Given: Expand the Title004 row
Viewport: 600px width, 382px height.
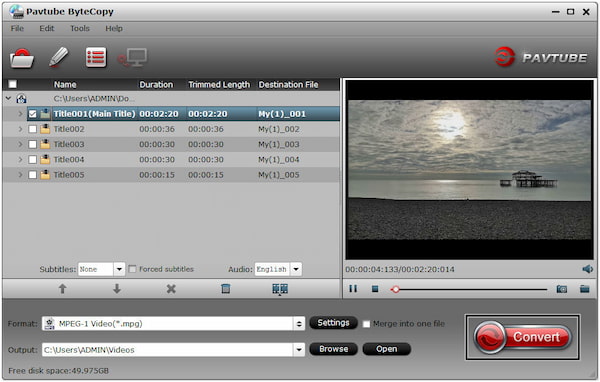Looking at the screenshot, I should click(20, 160).
